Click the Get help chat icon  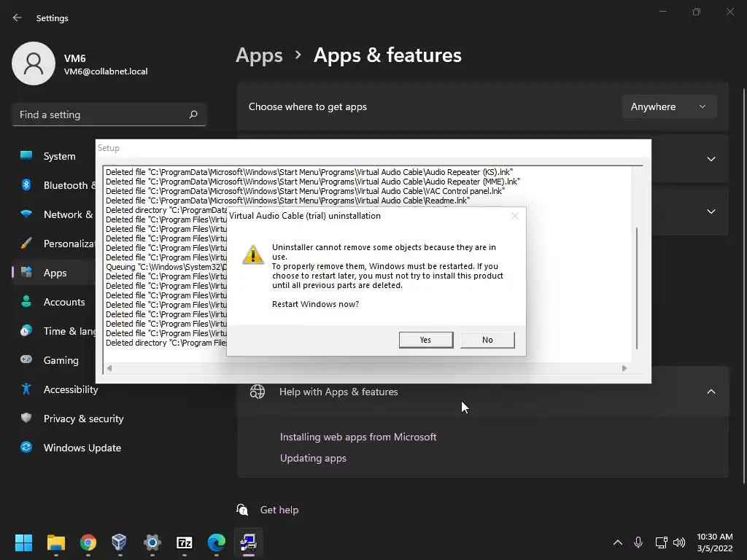(242, 510)
